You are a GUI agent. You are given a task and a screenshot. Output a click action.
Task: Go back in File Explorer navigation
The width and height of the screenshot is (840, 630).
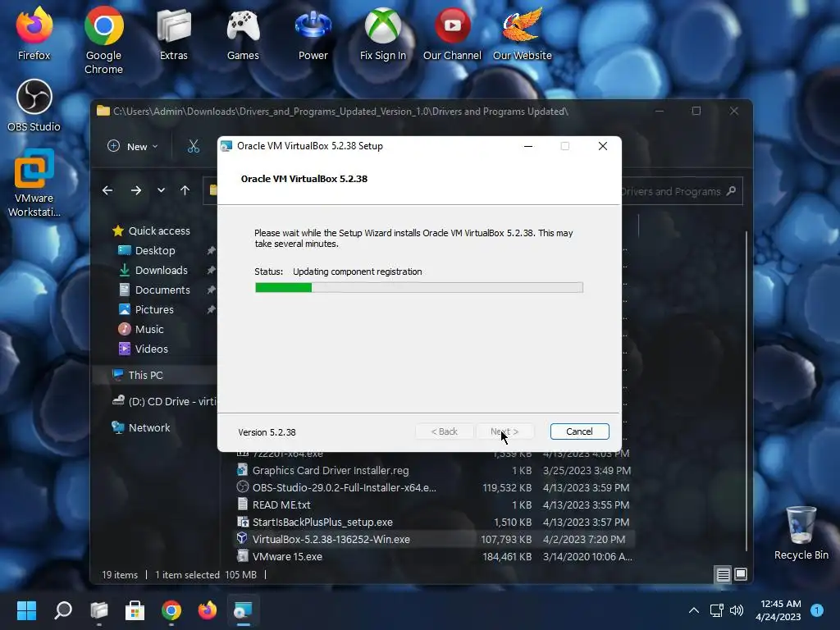pos(107,190)
